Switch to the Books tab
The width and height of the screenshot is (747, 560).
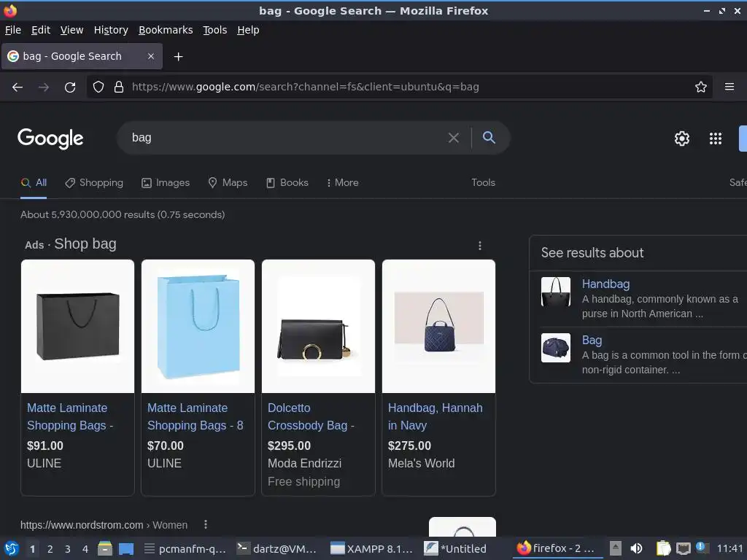(x=287, y=182)
